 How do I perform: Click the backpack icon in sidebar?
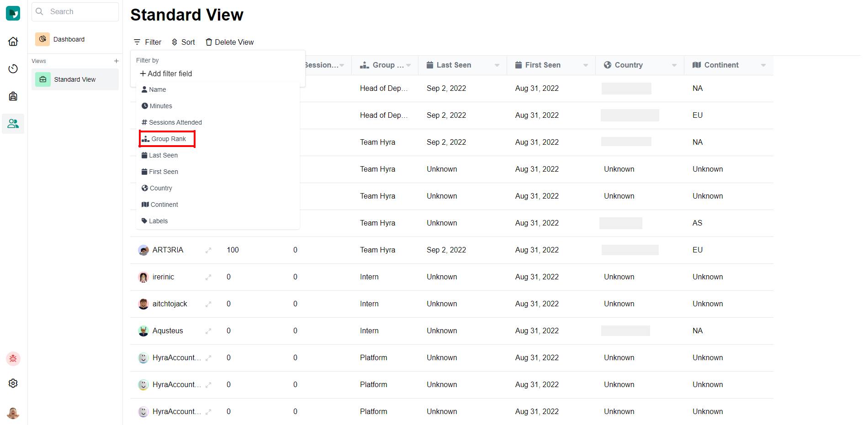click(13, 96)
